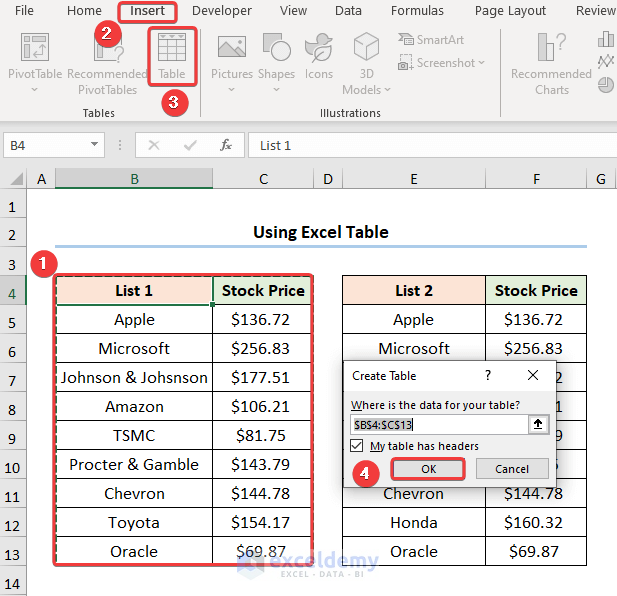This screenshot has height=596, width=617.
Task: Select the Toyota cell
Action: pyautogui.click(x=134, y=522)
